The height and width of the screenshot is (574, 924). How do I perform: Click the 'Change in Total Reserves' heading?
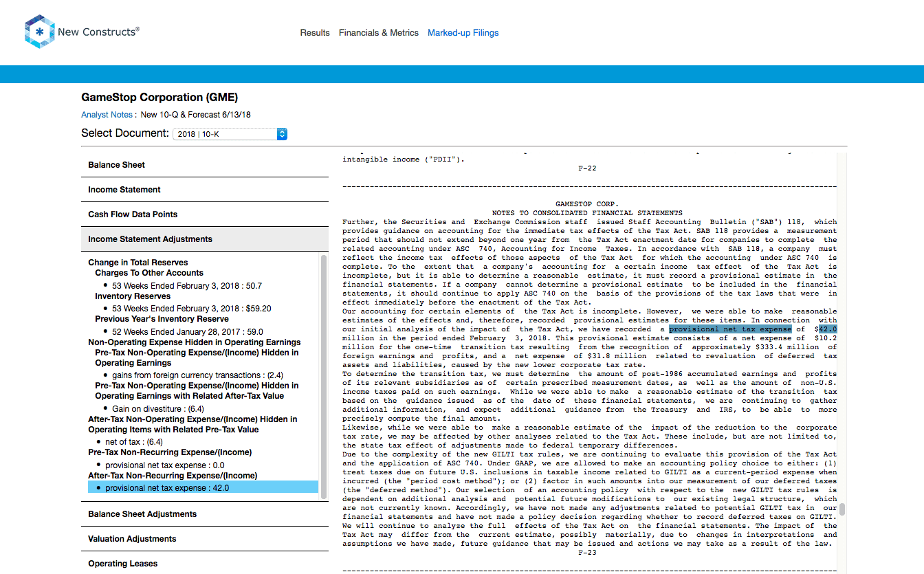click(x=137, y=263)
